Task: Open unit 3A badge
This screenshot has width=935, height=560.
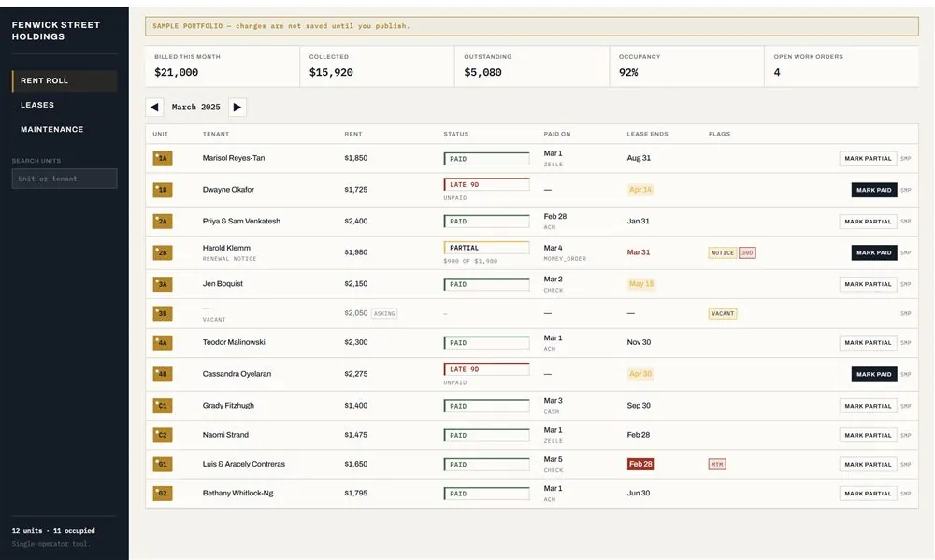Action: [x=162, y=284]
